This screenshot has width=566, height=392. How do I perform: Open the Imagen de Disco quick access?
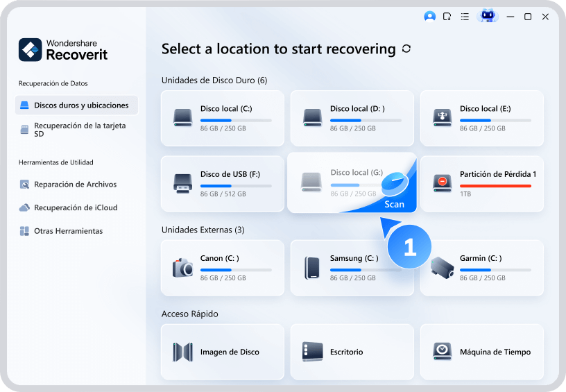(x=222, y=352)
